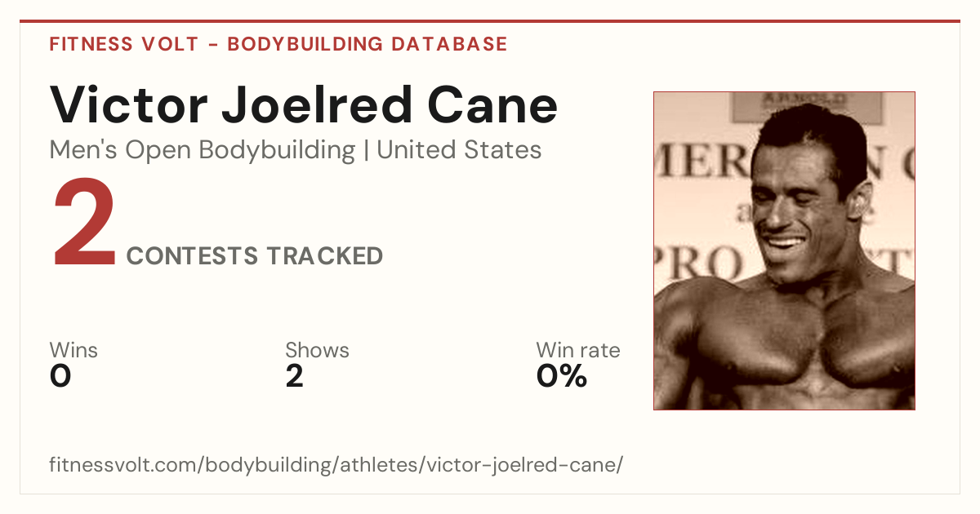Click the Wins stat label
The width and height of the screenshot is (980, 514).
[x=73, y=351]
